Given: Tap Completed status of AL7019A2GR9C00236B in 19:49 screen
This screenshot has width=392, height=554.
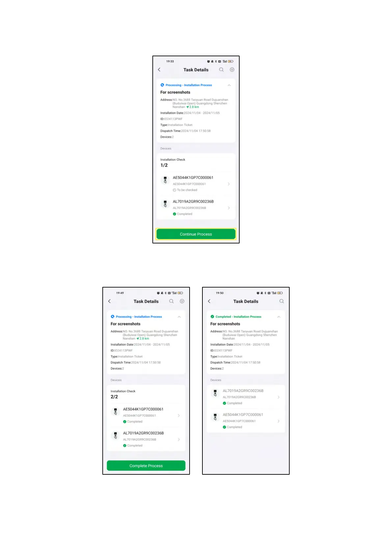Looking at the screenshot, I should click(x=133, y=445).
